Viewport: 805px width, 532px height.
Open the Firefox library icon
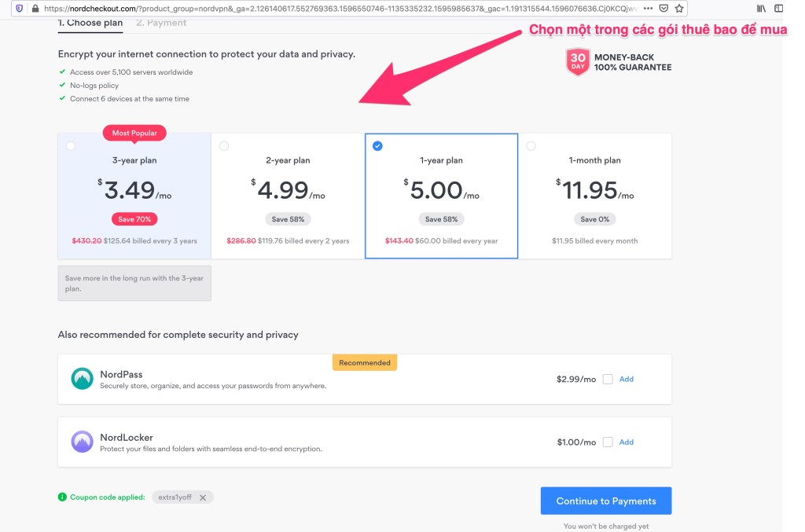[761, 9]
